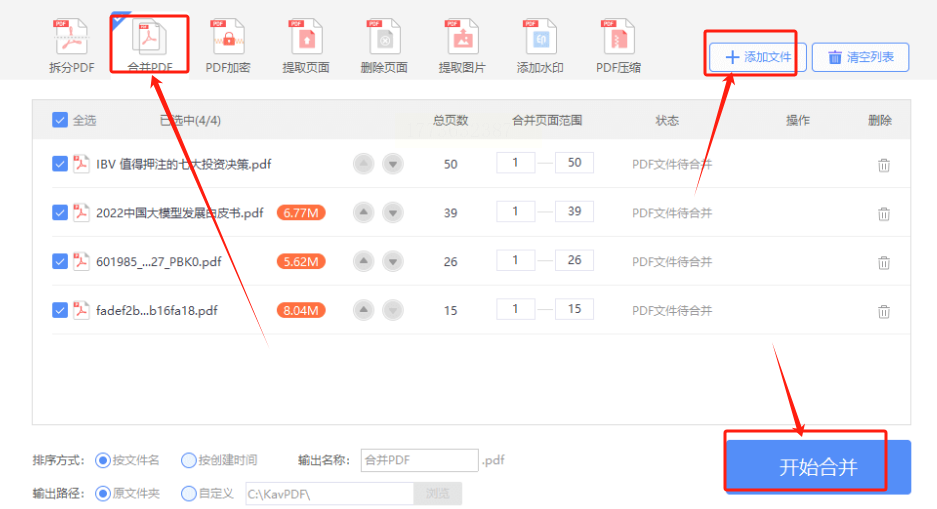
Task: Delete the 601985_...27_PBK0.pdf row
Action: coord(884,262)
